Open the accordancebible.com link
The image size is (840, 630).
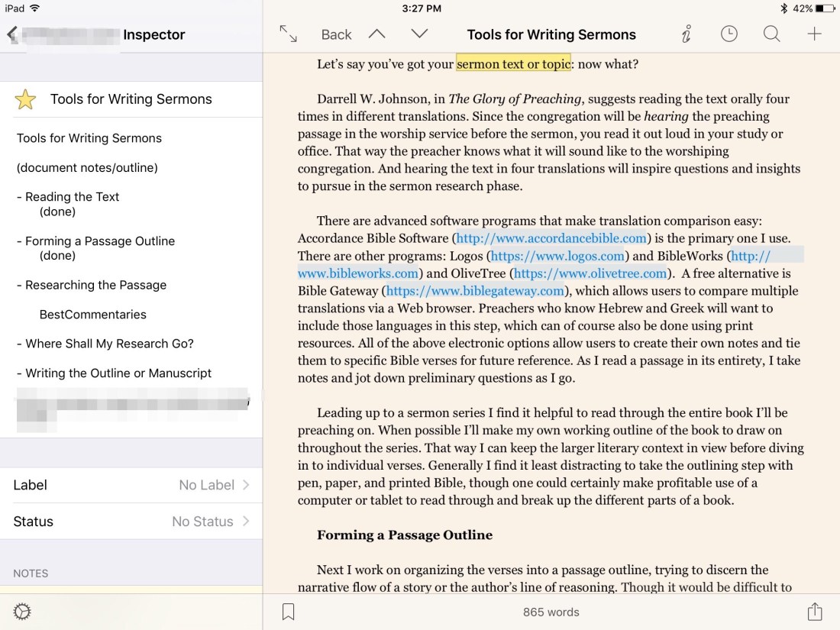point(552,238)
